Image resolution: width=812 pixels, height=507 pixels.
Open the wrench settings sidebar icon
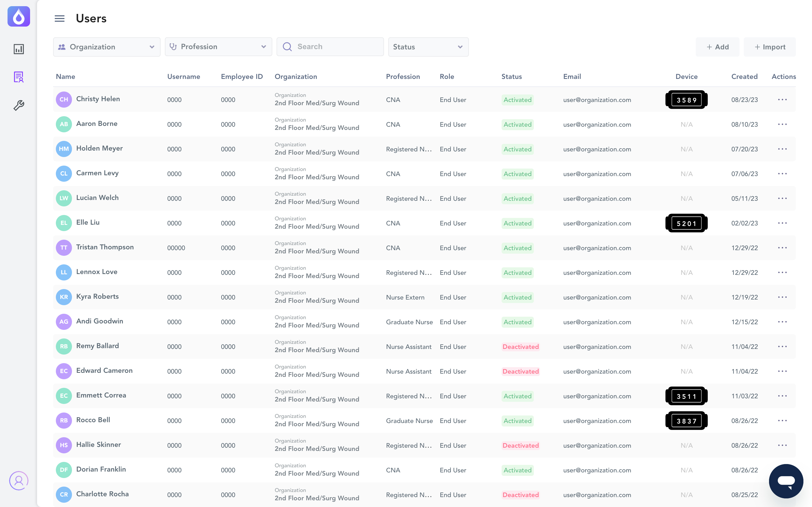[x=19, y=105]
